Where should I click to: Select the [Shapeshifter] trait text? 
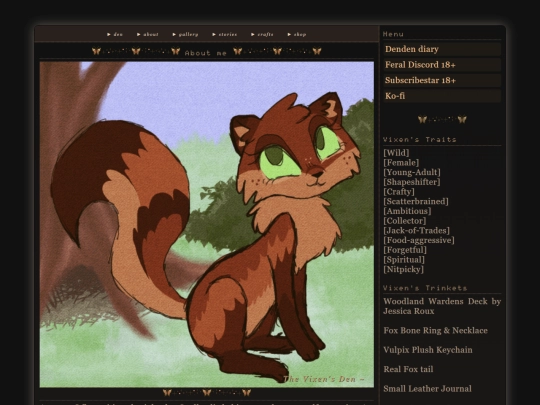click(x=412, y=182)
